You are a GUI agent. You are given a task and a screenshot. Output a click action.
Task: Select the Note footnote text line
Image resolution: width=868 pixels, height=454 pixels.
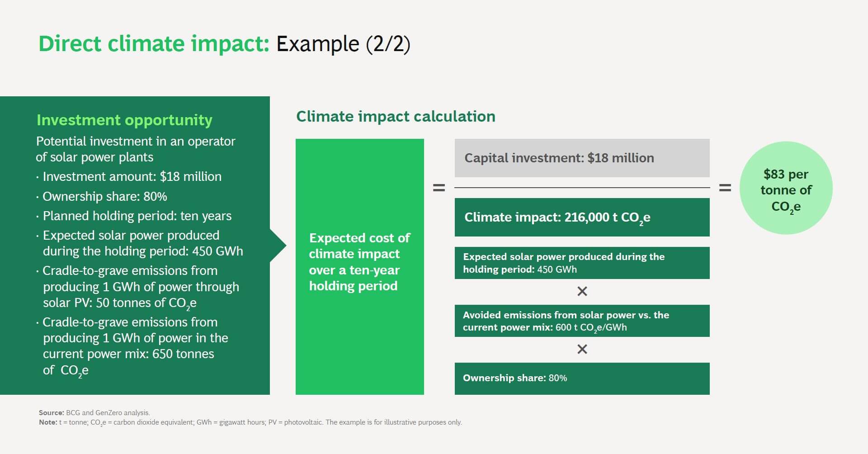pyautogui.click(x=250, y=423)
